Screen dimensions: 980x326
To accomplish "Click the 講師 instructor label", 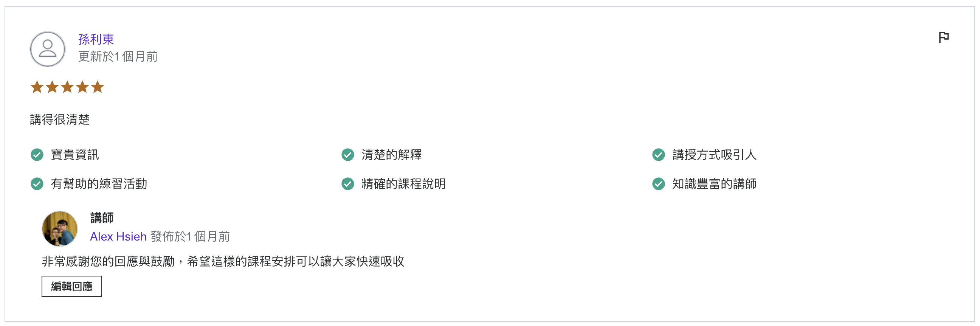I will click(x=102, y=218).
